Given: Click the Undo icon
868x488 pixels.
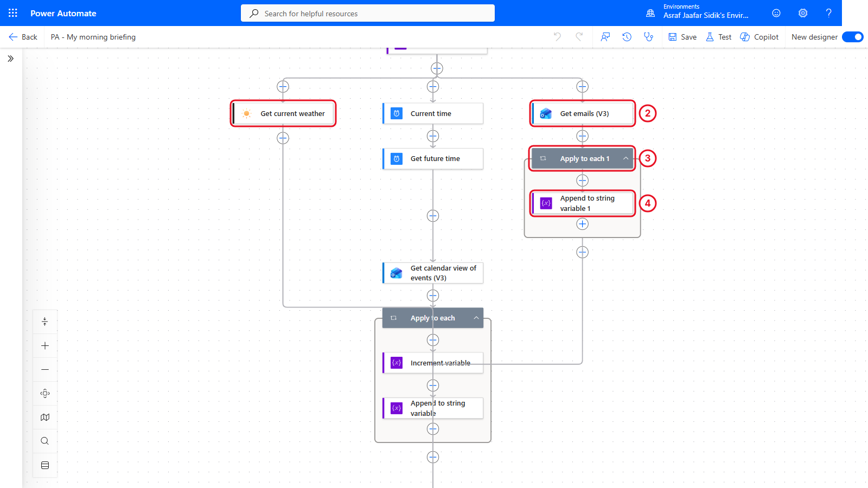Looking at the screenshot, I should point(557,37).
